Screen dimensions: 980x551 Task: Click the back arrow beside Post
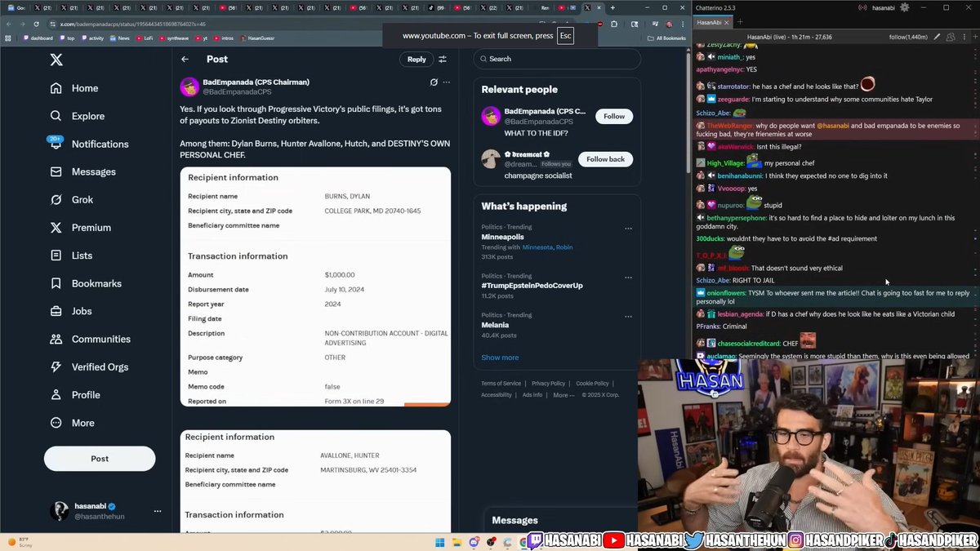tap(185, 59)
